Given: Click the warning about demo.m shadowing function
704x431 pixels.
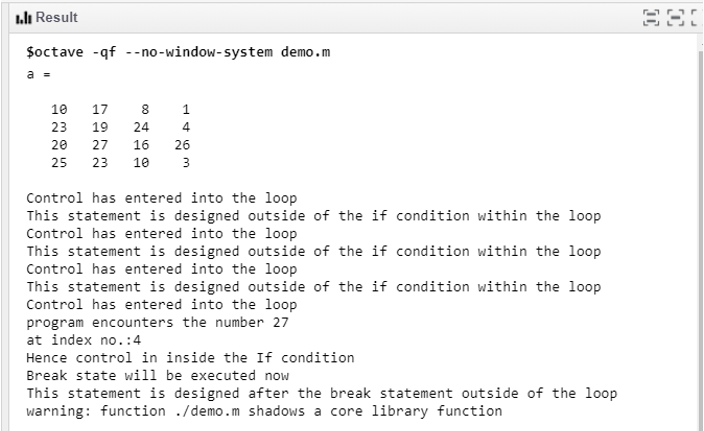Looking at the screenshot, I should 264,410.
